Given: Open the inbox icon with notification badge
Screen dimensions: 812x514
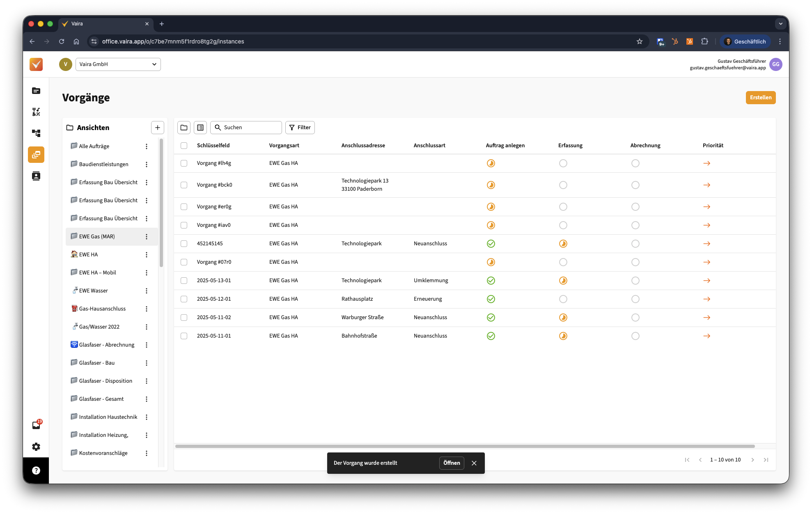Looking at the screenshot, I should coord(36,425).
